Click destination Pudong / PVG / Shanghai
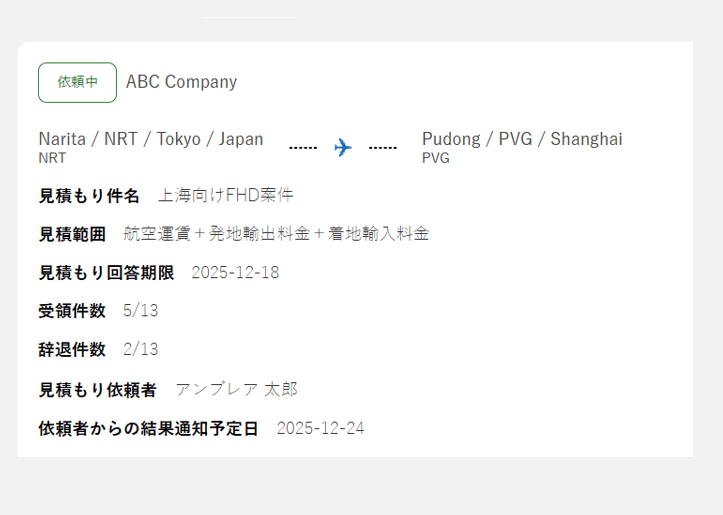The image size is (723, 515). [x=521, y=139]
